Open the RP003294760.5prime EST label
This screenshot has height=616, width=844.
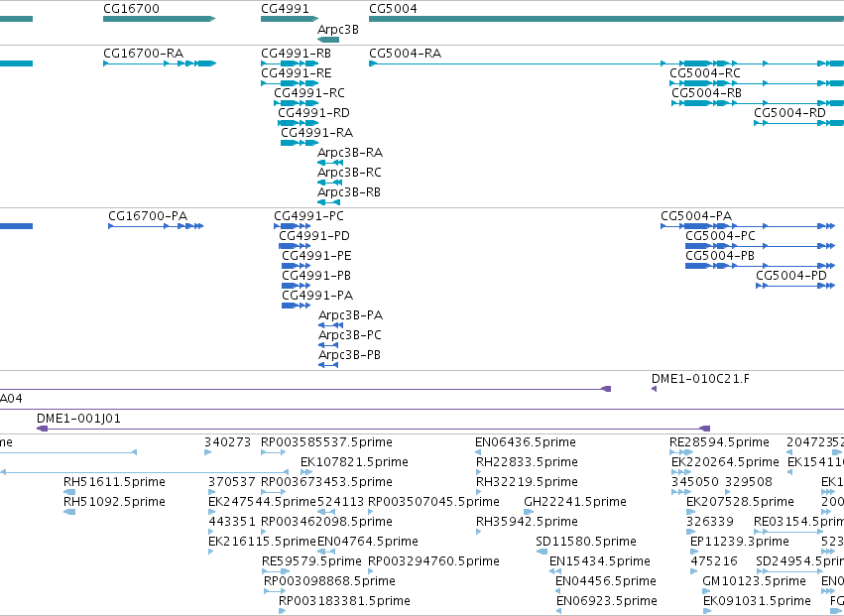coord(433,562)
